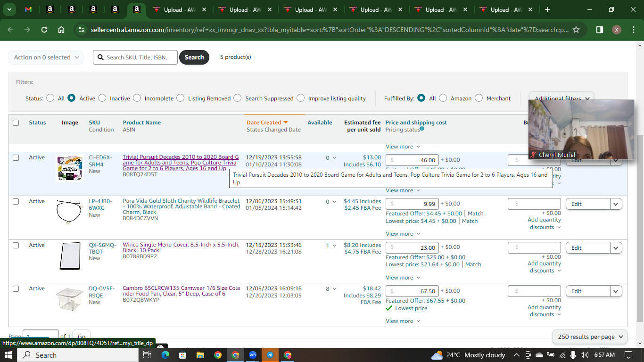
Task: Click the Search button
Action: 194,58
